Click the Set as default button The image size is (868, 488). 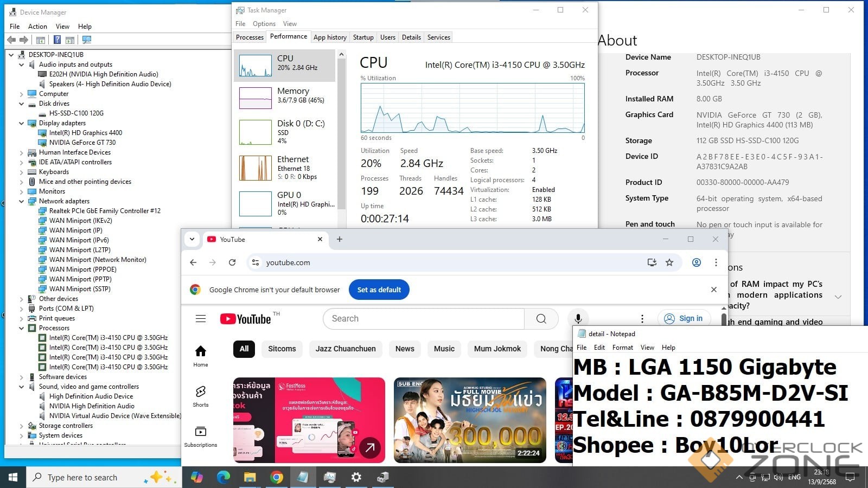(379, 290)
